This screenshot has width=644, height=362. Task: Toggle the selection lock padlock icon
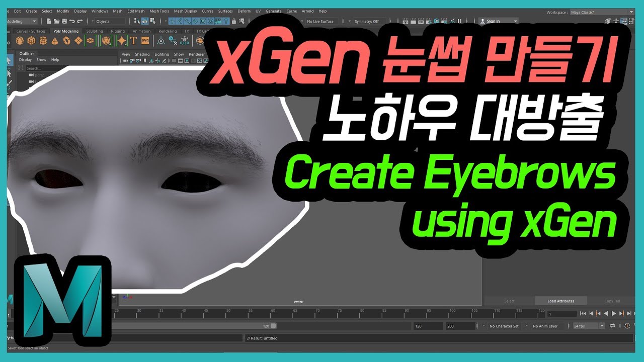point(233,21)
